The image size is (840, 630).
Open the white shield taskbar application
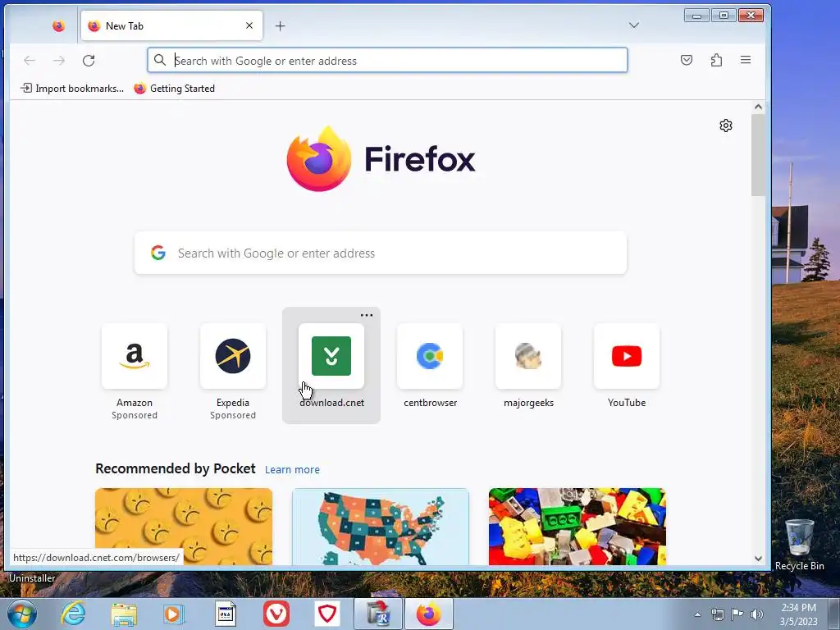click(327, 614)
